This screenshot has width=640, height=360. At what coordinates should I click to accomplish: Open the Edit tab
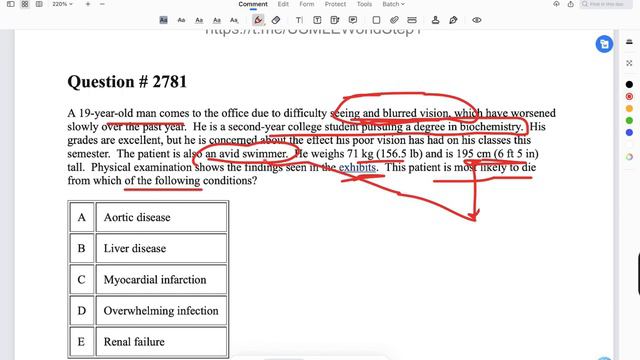(x=283, y=4)
